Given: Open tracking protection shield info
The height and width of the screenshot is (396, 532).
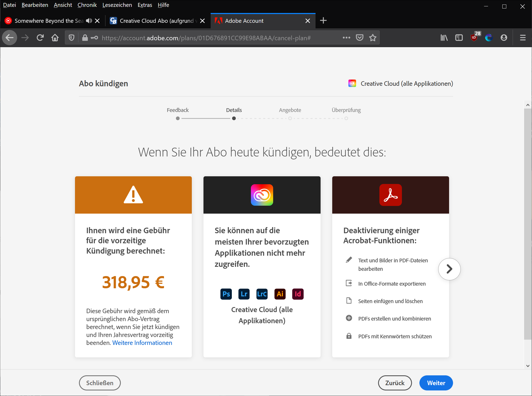Looking at the screenshot, I should (x=72, y=38).
